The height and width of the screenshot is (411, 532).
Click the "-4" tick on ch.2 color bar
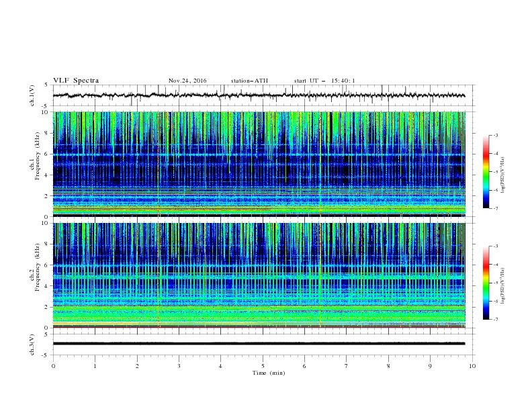coord(496,265)
